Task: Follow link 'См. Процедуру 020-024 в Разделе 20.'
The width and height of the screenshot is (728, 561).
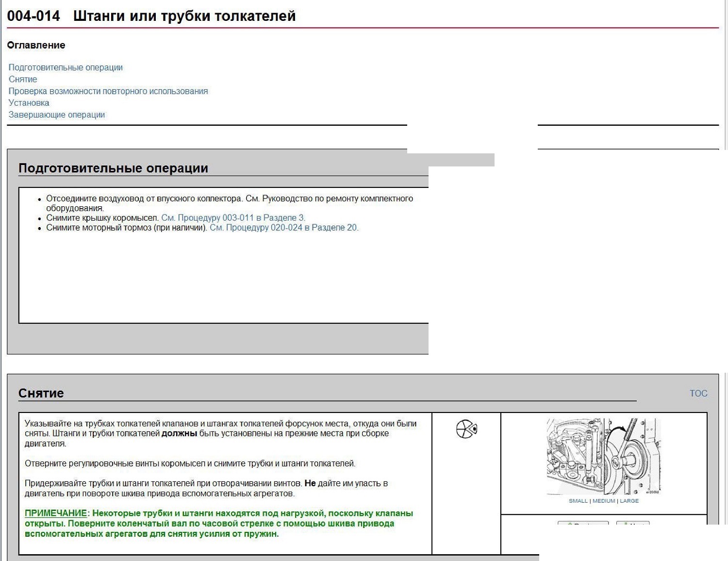Action: (x=284, y=228)
